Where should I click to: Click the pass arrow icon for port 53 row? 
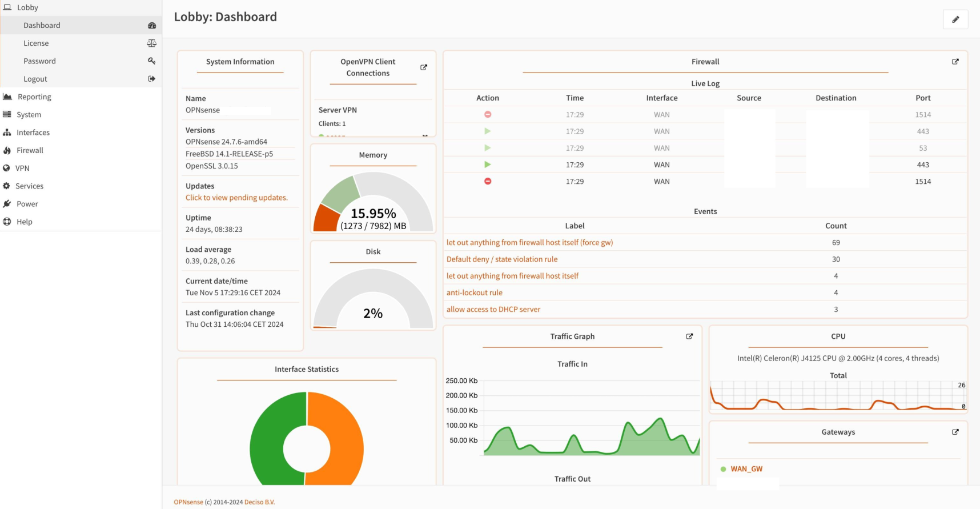pos(488,148)
